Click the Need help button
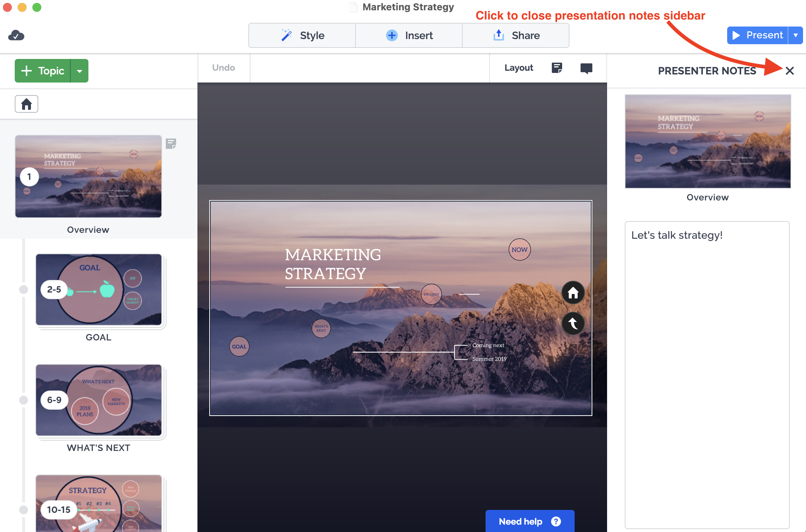Viewport: 806px width, 532px height. coord(530,521)
